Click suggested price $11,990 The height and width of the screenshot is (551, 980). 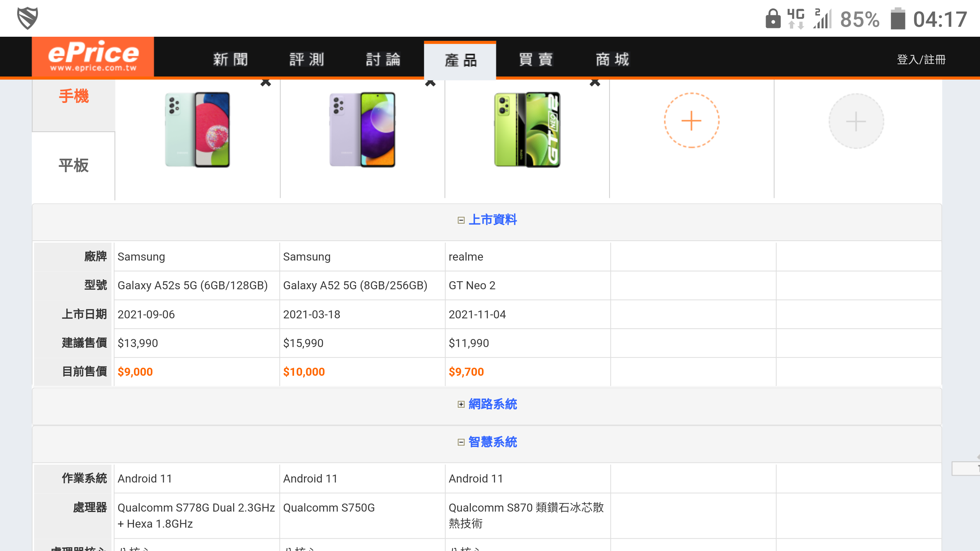click(x=469, y=343)
